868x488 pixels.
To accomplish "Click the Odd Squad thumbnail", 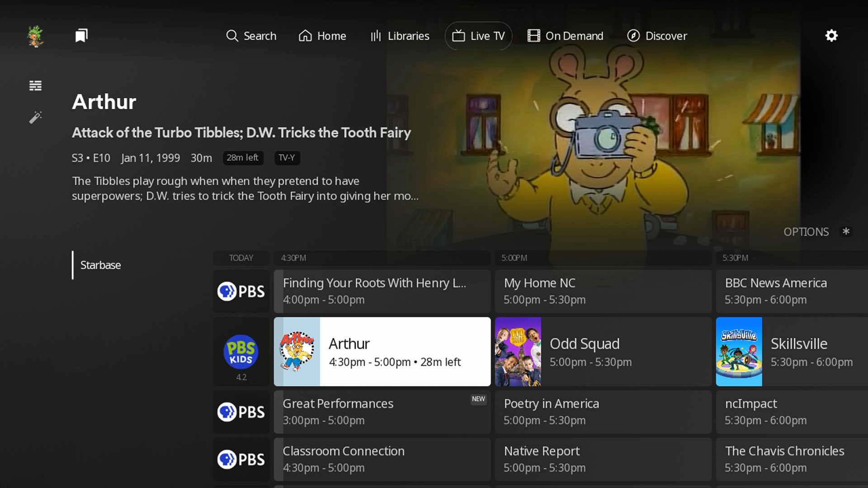I will point(518,352).
